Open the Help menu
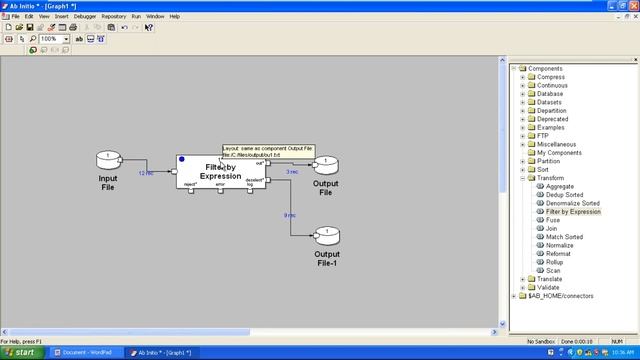Screen dimensions: 640x360 click(175, 16)
